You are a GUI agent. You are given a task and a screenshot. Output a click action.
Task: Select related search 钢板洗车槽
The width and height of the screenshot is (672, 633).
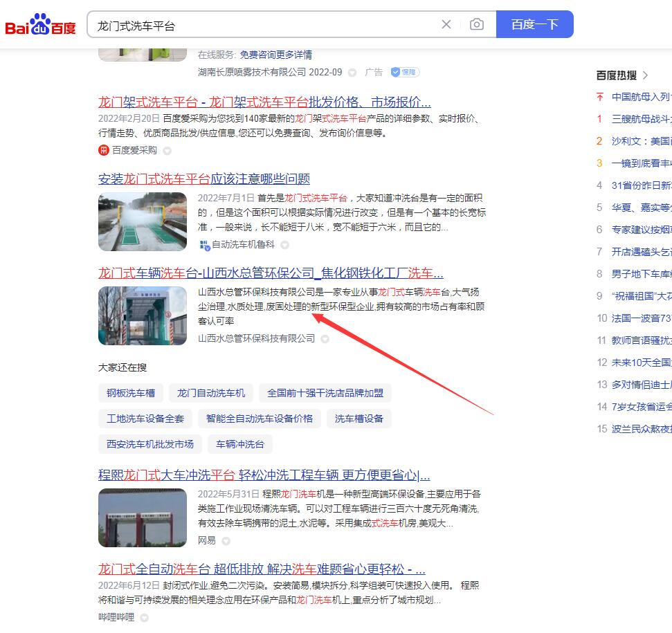[131, 393]
